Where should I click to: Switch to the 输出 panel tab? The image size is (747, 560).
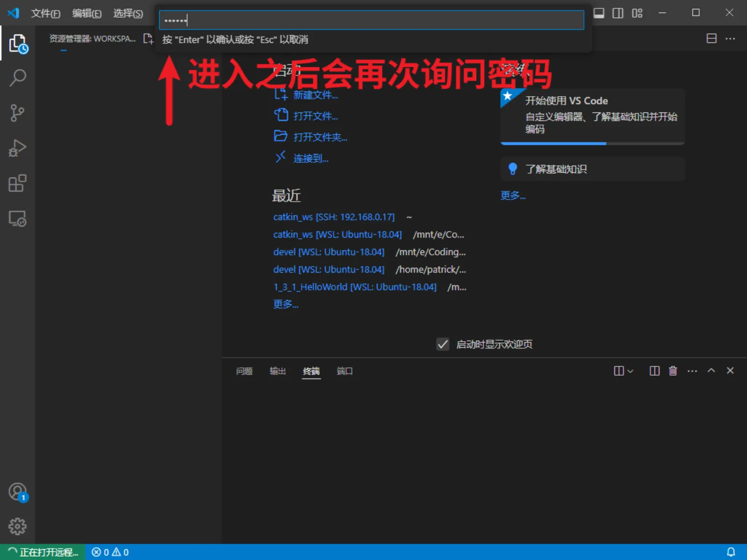(277, 371)
